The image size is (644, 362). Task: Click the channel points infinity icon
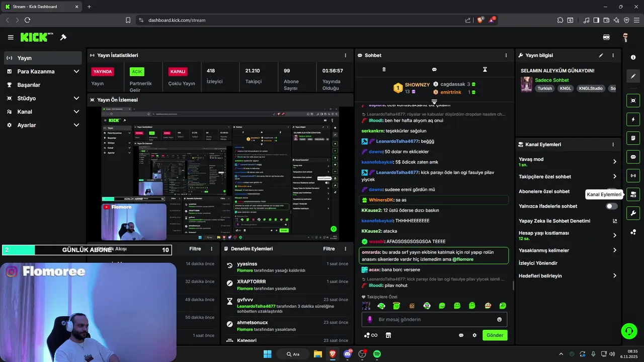(x=371, y=335)
